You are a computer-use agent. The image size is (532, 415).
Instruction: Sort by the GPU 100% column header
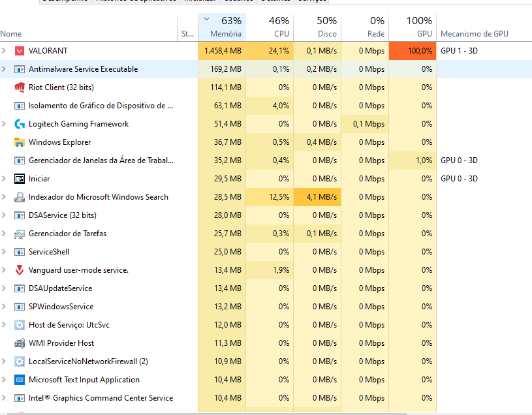[x=413, y=28]
